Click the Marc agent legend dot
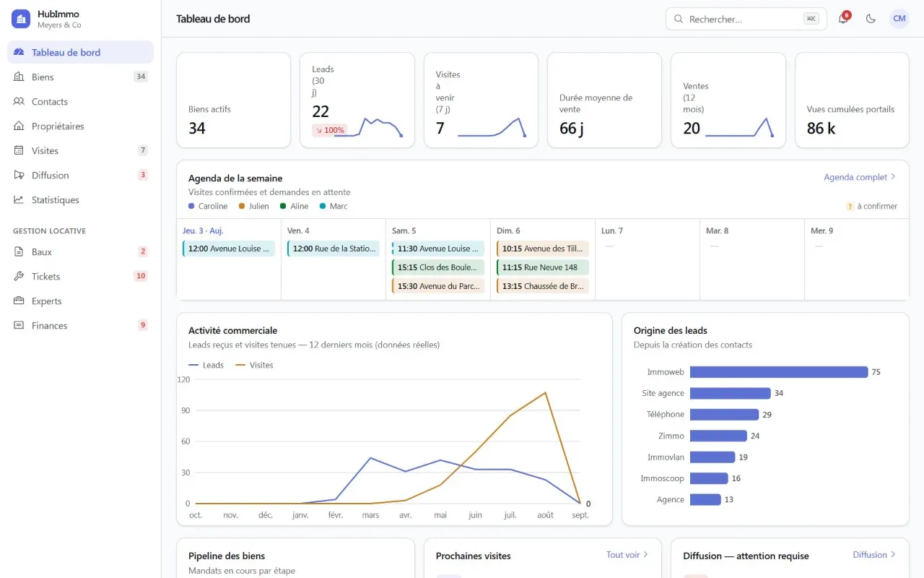The height and width of the screenshot is (578, 924). 323,206
